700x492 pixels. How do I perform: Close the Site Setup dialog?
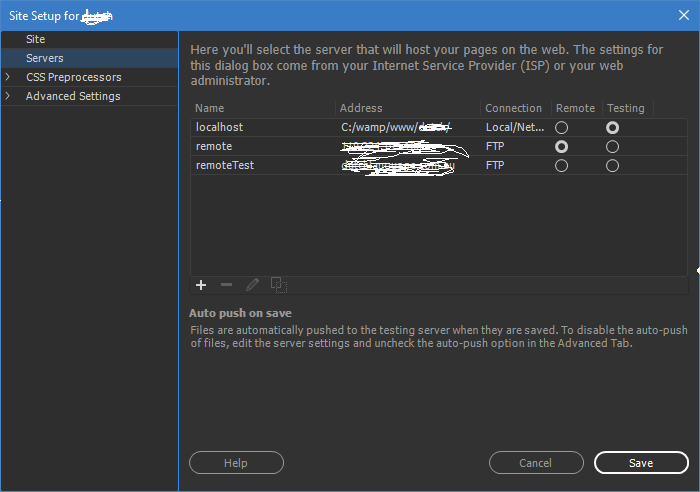tap(683, 14)
